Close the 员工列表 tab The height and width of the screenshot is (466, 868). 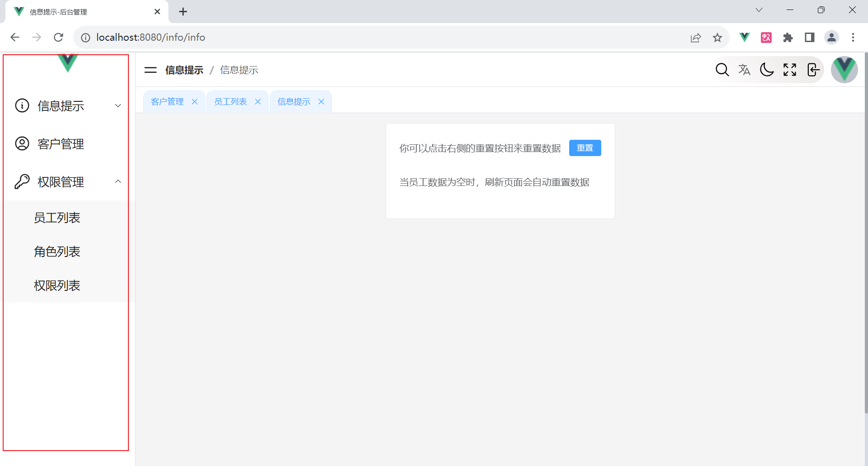point(258,102)
